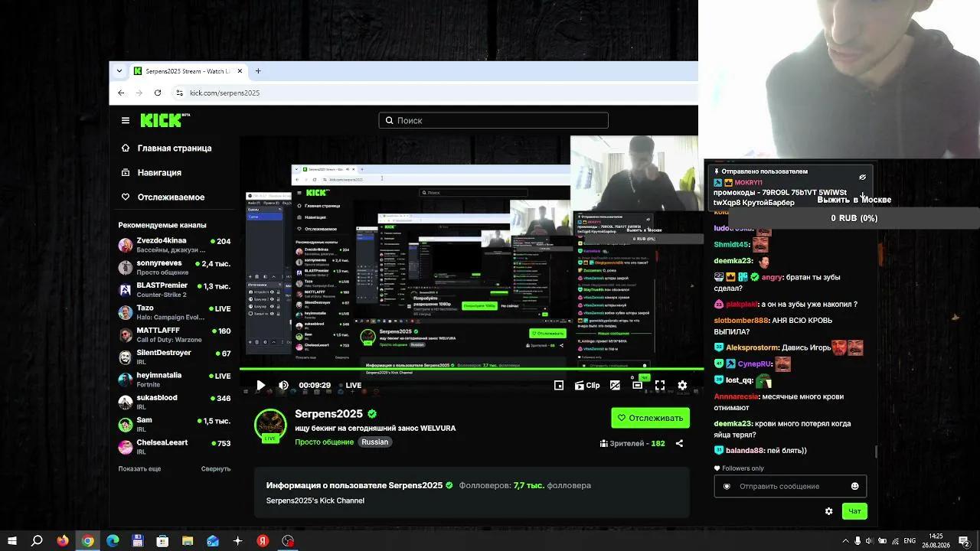Open the Windows notification center
This screenshot has height=551, width=980.
[x=965, y=541]
